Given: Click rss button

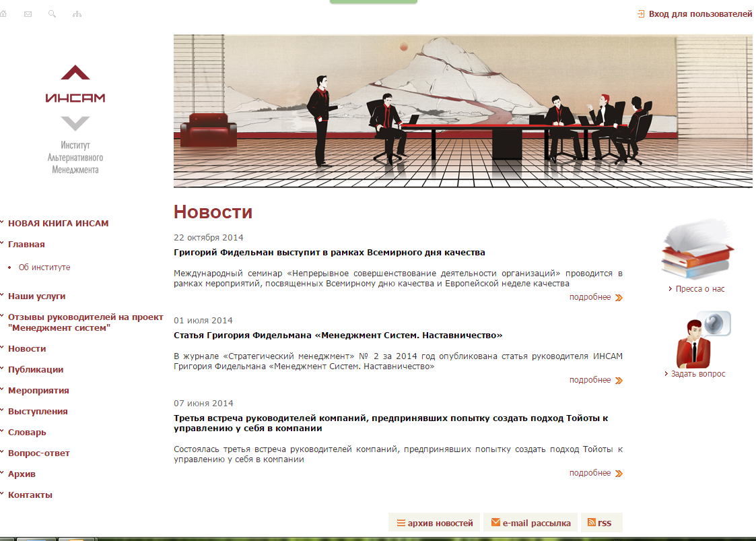Looking at the screenshot, I should [602, 523].
